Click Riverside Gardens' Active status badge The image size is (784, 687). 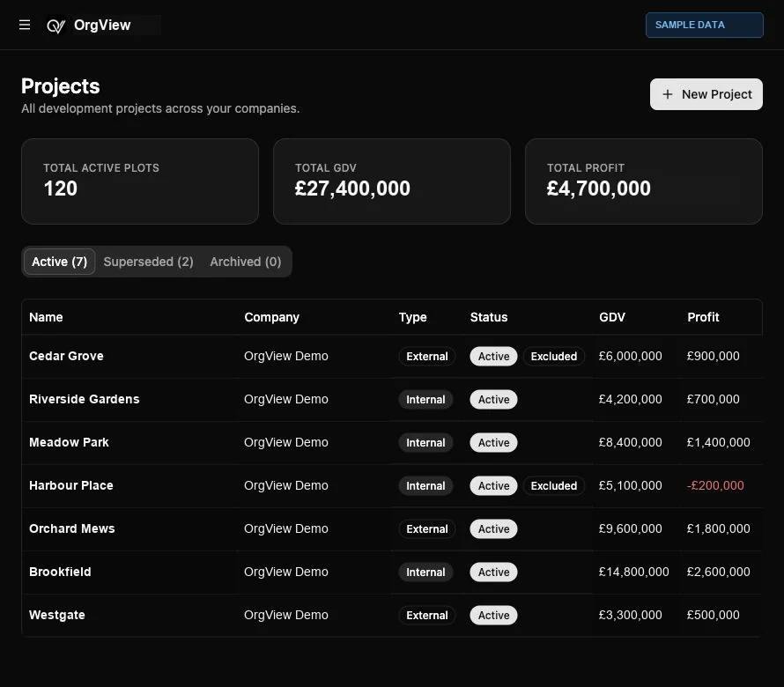(493, 399)
